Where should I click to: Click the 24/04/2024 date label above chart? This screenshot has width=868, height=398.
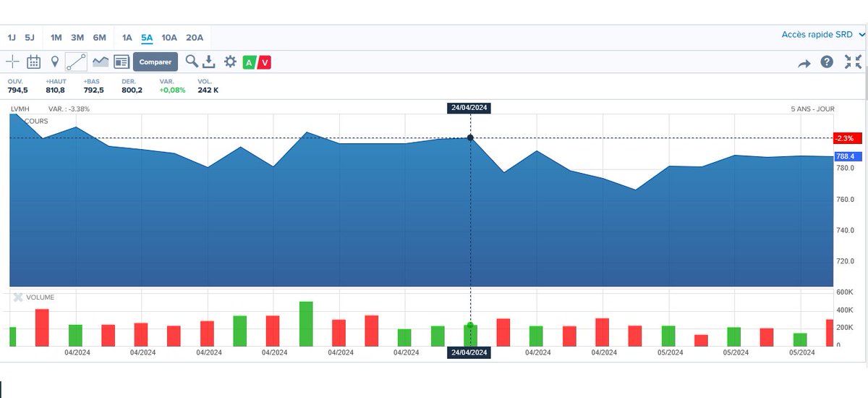point(470,108)
